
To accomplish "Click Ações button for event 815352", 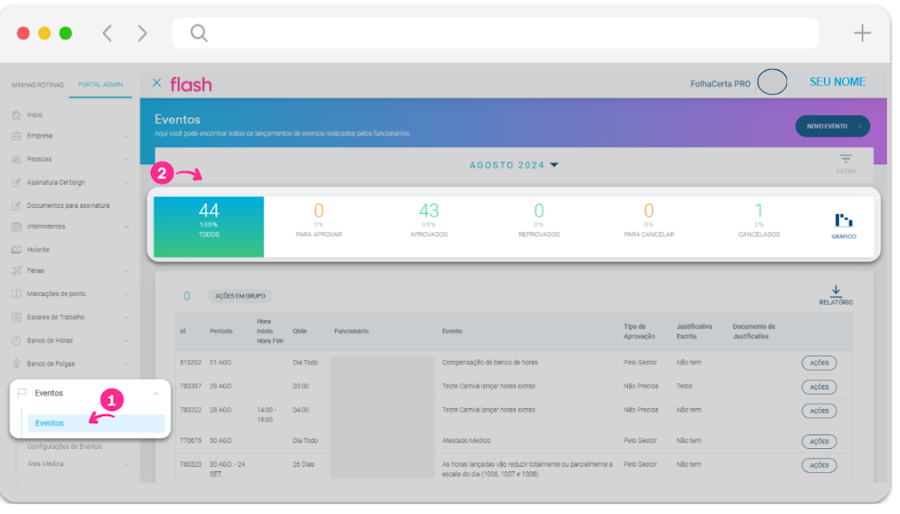I will tap(819, 363).
